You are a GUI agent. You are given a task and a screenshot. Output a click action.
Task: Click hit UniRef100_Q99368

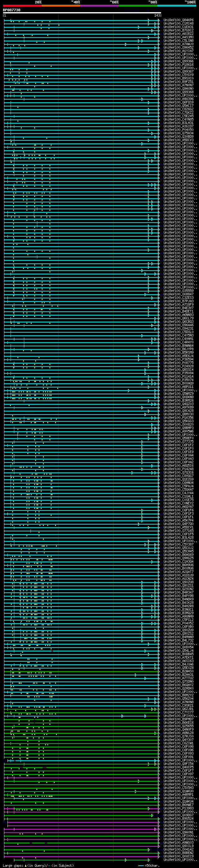[178, 92]
